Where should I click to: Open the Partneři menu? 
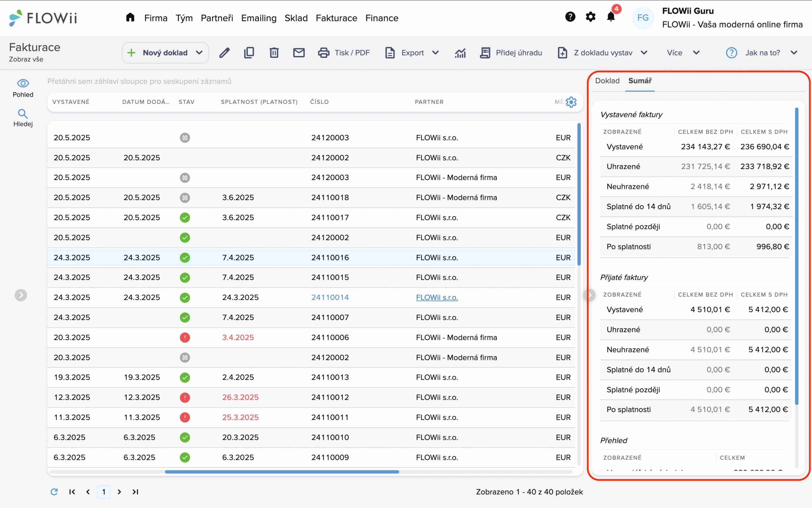pos(217,18)
